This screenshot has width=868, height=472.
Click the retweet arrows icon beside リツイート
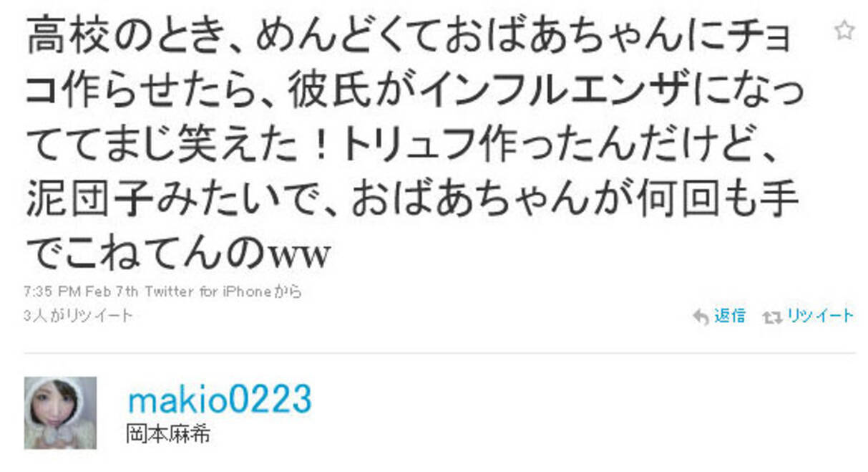772,317
